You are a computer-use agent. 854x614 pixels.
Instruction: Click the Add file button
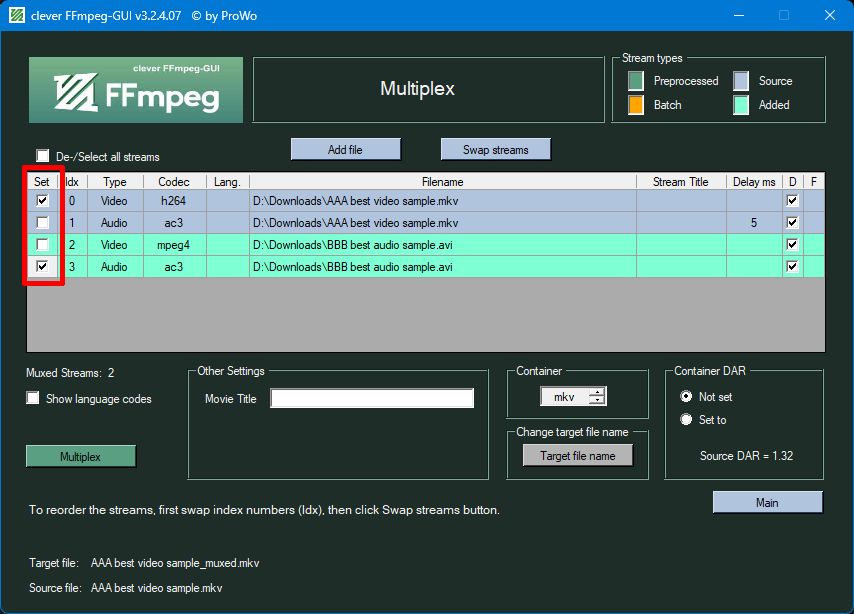(x=345, y=149)
